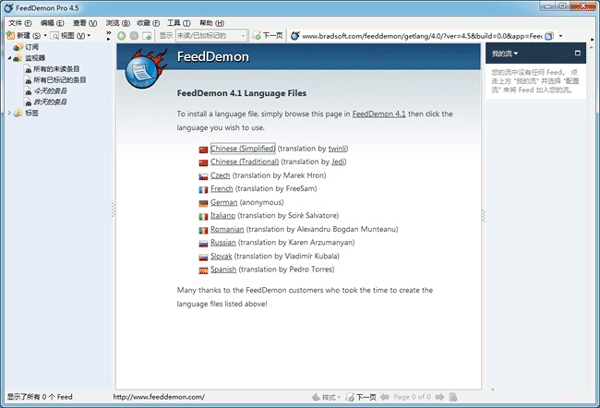Click the 新建 new feed toolbar icon
600x408 pixels.
(x=11, y=36)
